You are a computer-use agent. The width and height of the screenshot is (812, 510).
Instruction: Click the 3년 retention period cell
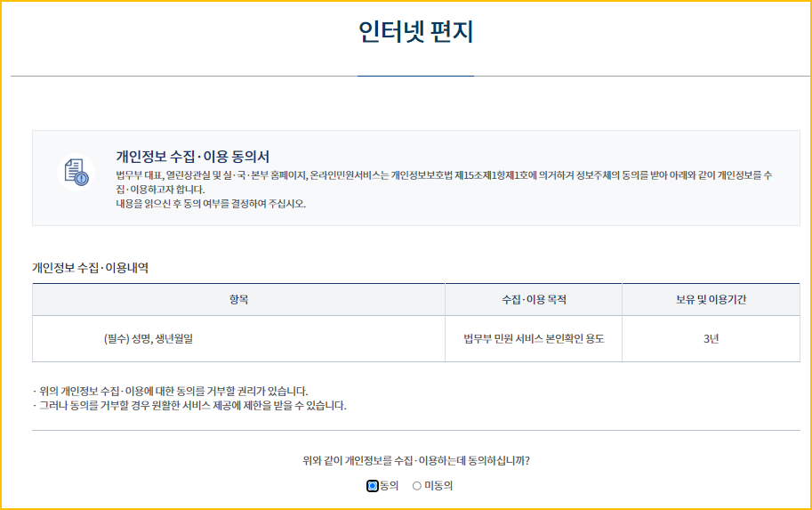tap(711, 339)
